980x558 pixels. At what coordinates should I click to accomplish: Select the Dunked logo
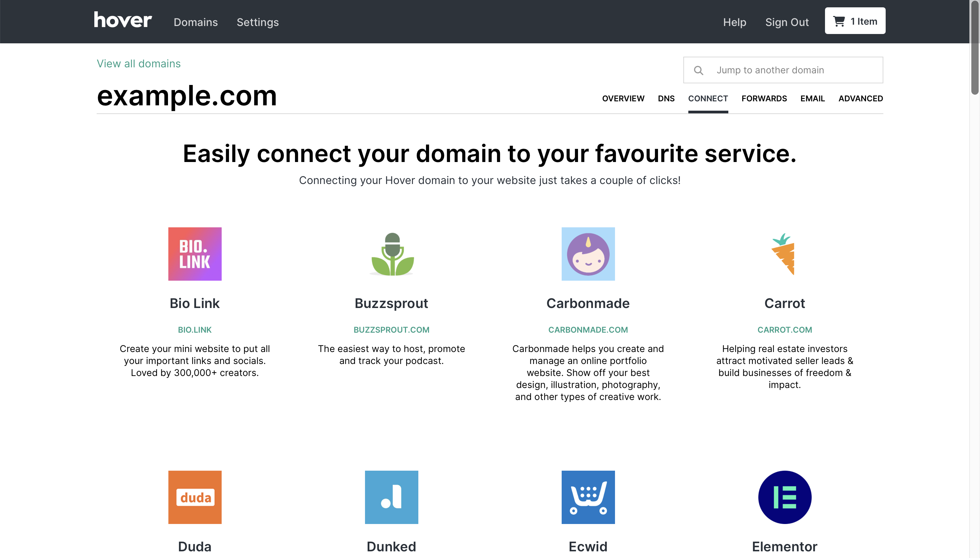(392, 497)
